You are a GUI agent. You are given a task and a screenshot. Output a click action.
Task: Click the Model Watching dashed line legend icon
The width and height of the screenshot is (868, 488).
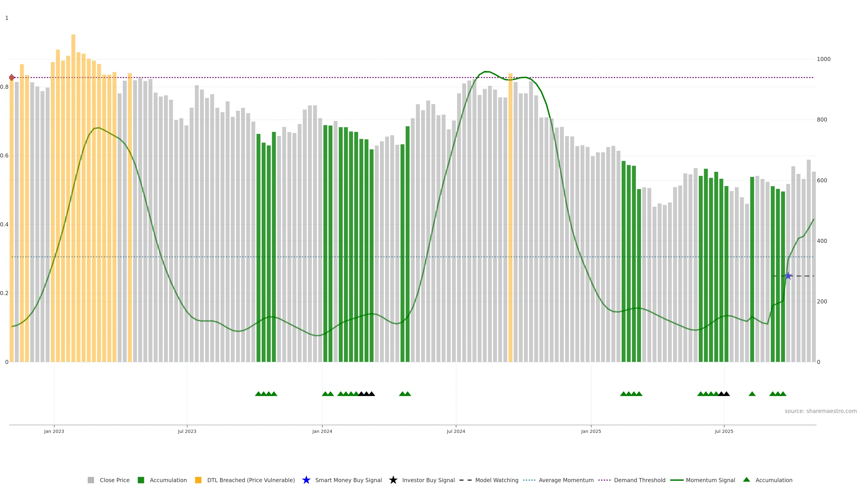pyautogui.click(x=465, y=480)
